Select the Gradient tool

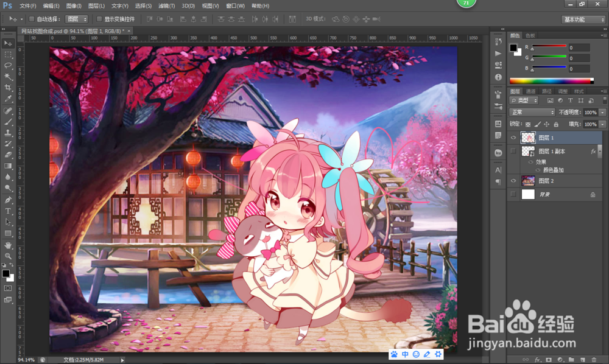click(x=8, y=166)
